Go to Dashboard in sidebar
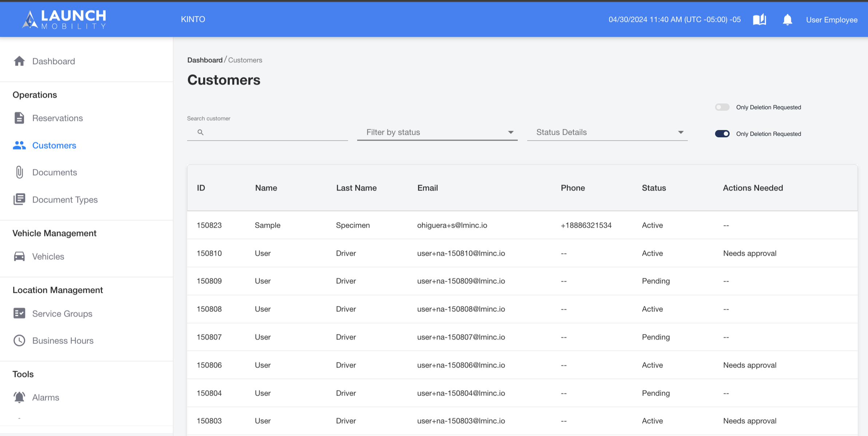Screen dimensions: 868x436 (x=54, y=61)
